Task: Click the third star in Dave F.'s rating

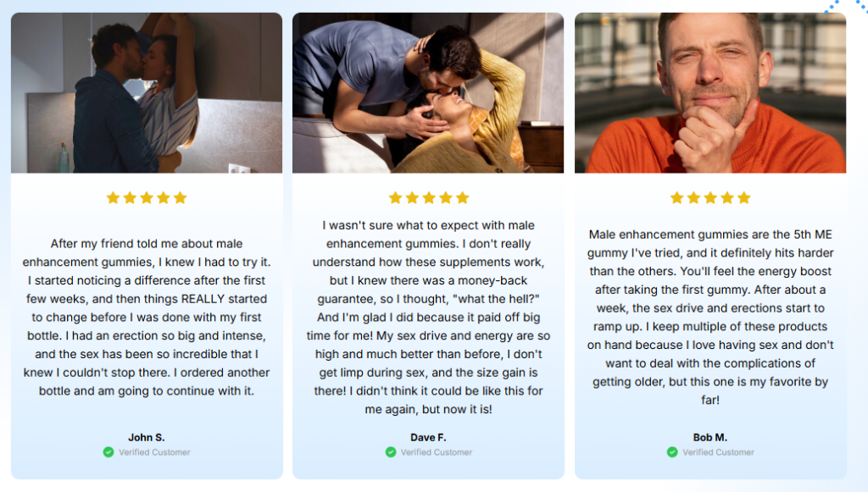Action: click(428, 198)
